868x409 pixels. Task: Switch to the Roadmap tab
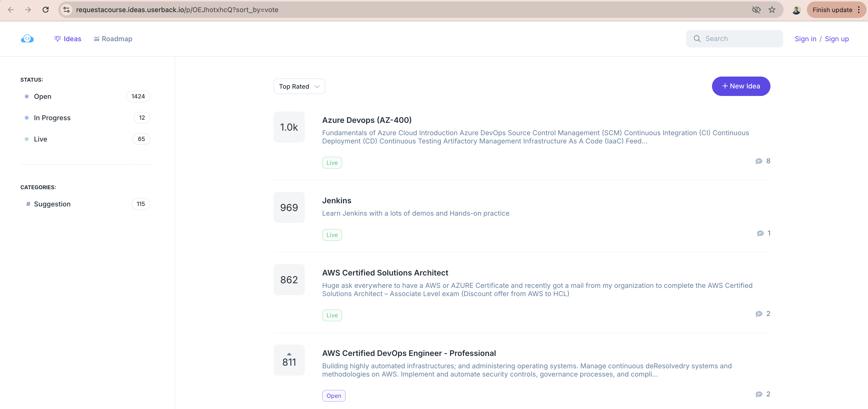point(113,39)
